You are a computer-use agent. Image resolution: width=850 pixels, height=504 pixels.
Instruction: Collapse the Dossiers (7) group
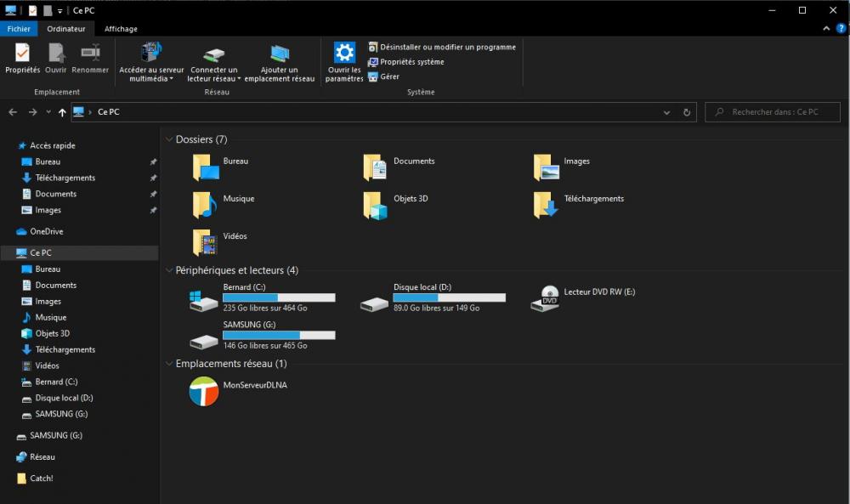point(168,139)
